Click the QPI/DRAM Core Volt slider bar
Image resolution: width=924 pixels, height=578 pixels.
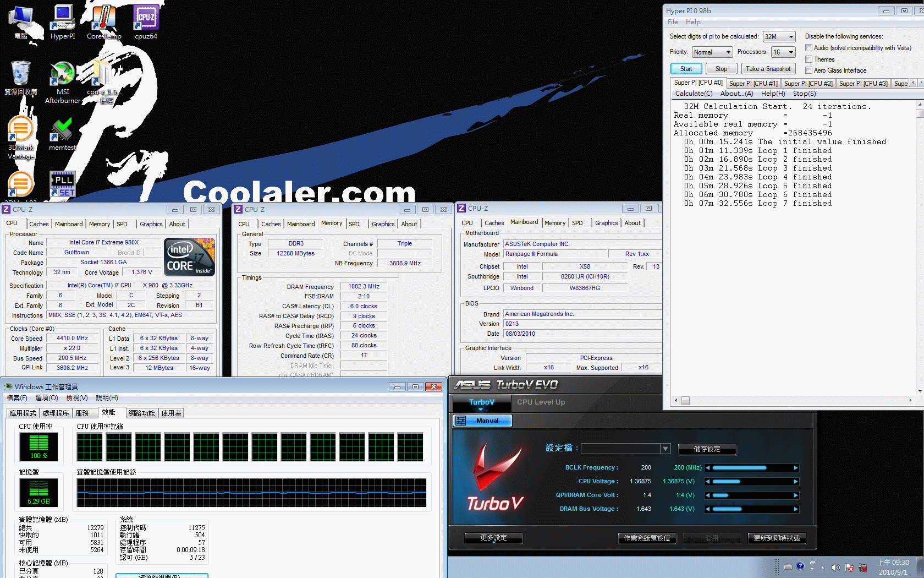point(752,495)
